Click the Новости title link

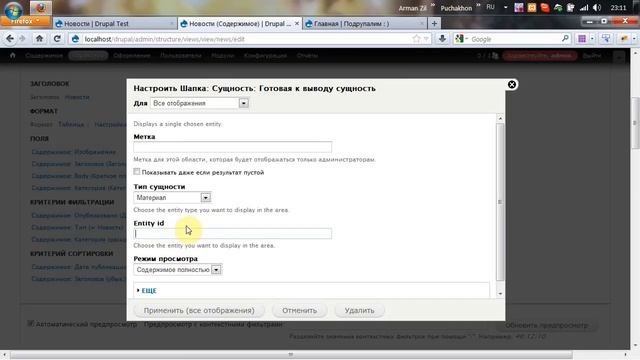[77, 97]
